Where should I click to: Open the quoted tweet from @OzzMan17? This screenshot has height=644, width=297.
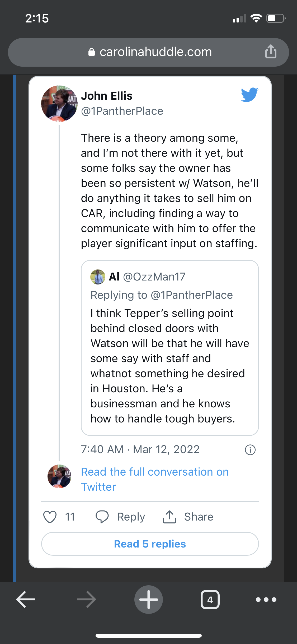tap(170, 348)
